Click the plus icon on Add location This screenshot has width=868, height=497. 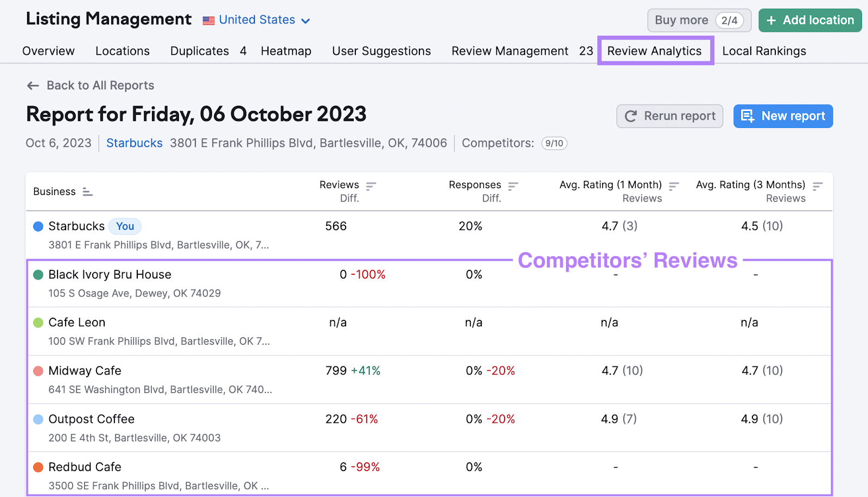(771, 20)
